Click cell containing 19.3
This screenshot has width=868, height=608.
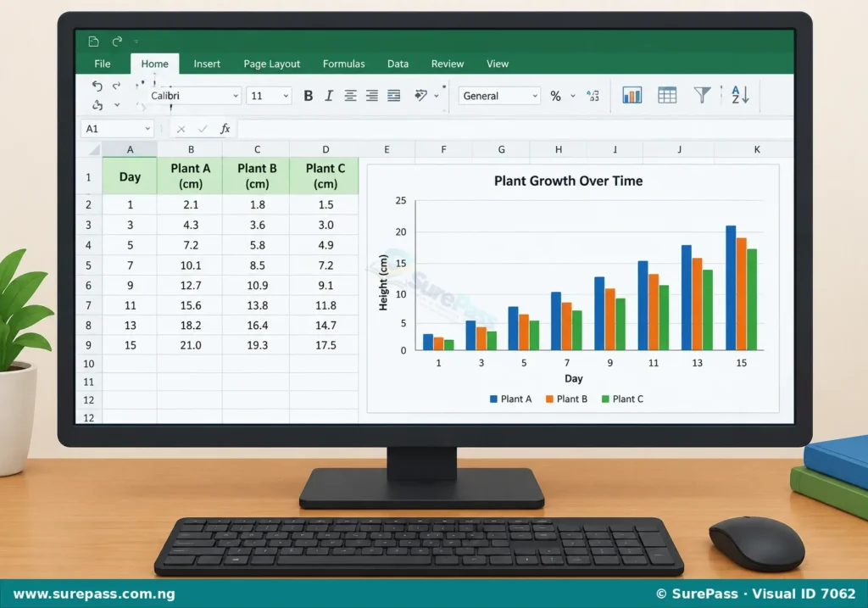click(x=256, y=345)
